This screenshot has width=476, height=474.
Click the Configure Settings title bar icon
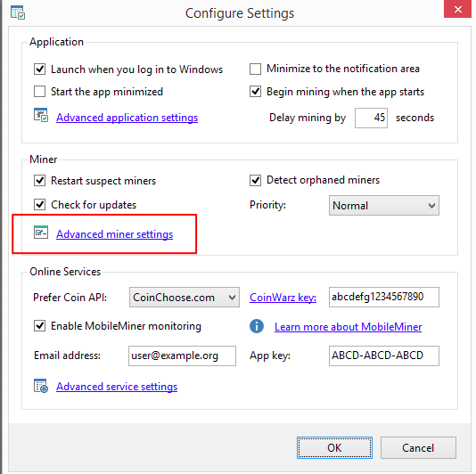coord(18,12)
